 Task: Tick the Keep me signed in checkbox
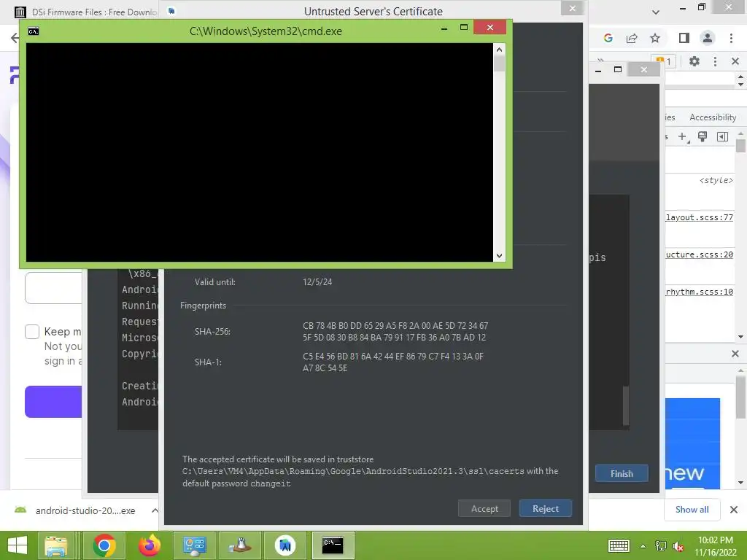[x=32, y=332]
